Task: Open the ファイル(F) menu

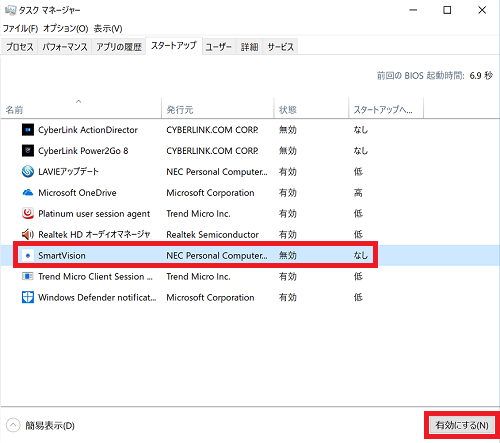Action: click(21, 29)
